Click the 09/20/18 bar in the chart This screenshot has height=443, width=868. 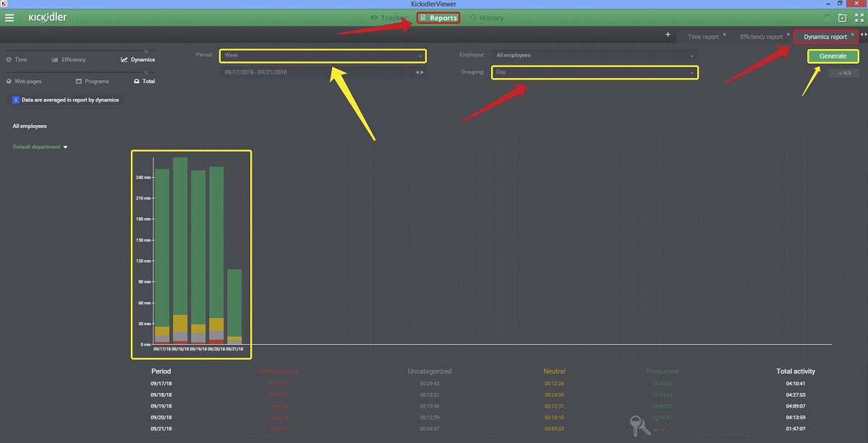[216, 256]
